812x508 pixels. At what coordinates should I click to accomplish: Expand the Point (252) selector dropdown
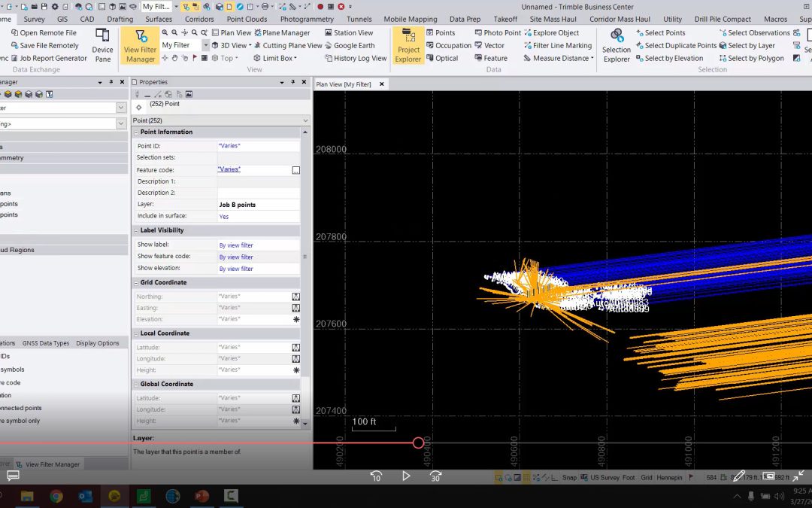point(305,120)
